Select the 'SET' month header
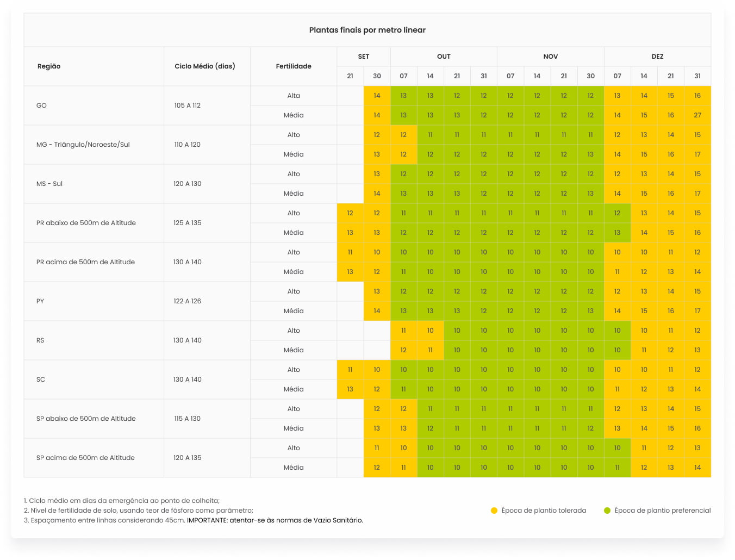Image resolution: width=735 pixels, height=560 pixels. 364,57
